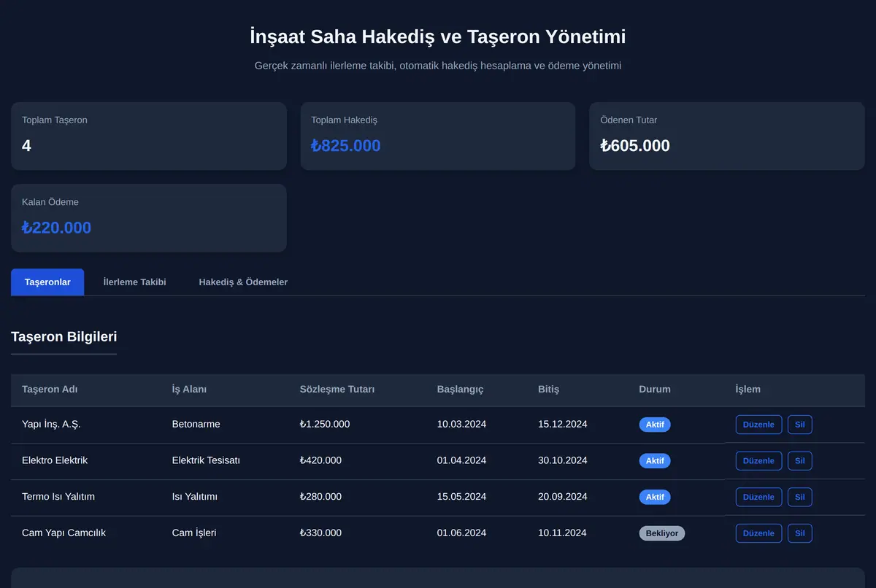Click the Bekliyor status badge

(x=662, y=533)
